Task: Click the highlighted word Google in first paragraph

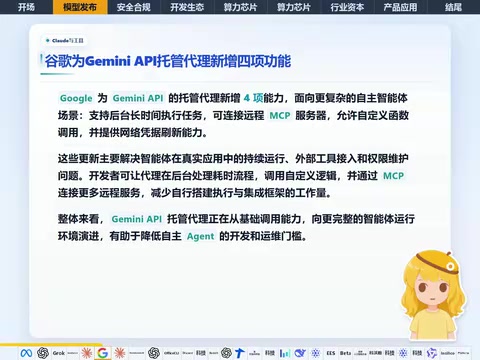Action: click(x=76, y=98)
